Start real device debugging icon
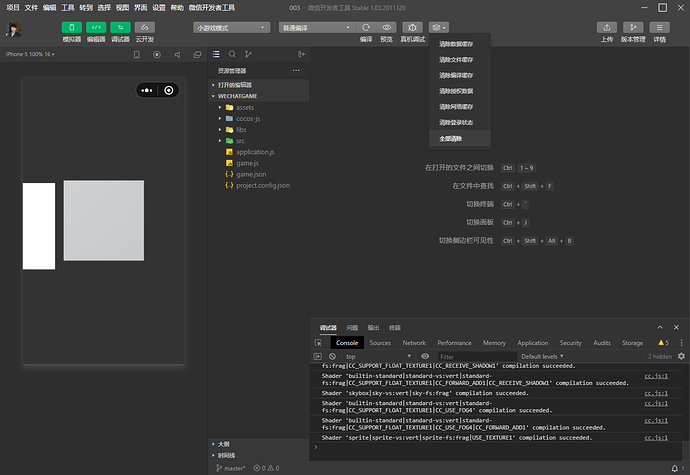 coord(412,27)
